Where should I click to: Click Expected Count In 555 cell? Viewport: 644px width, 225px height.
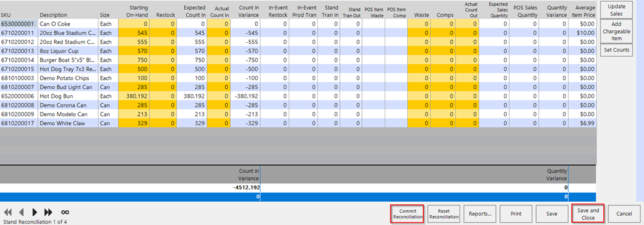click(x=192, y=42)
